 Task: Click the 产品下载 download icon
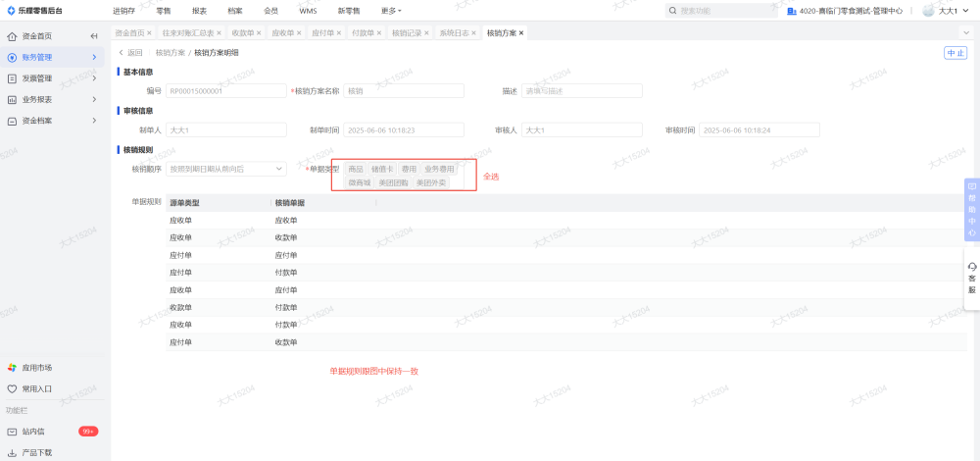(x=12, y=452)
